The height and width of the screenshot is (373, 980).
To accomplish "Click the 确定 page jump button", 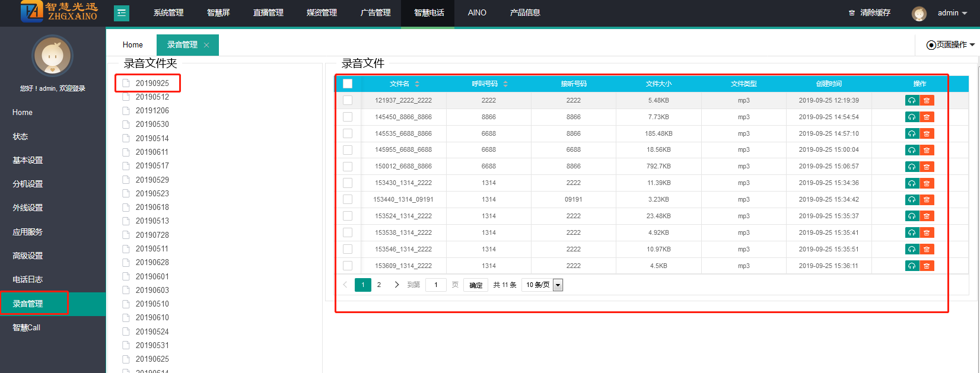I will (x=476, y=285).
